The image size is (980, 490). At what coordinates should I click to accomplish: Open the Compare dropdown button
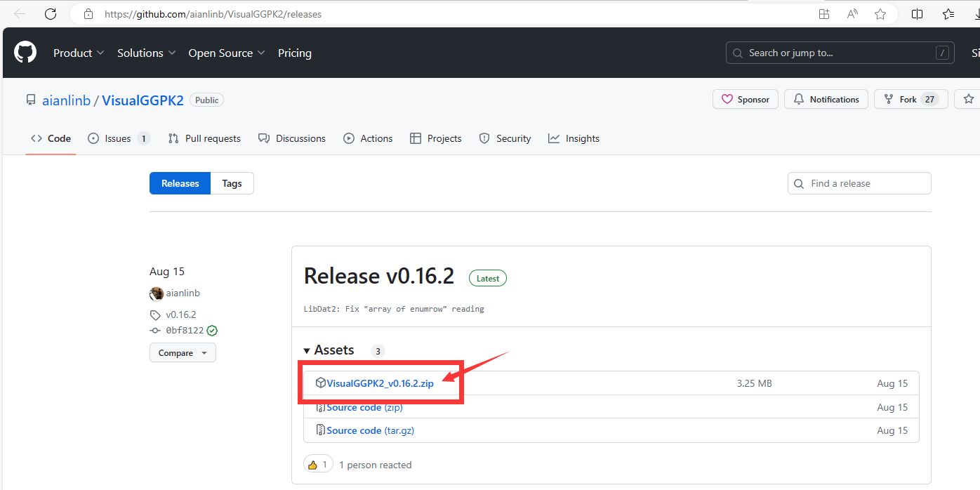pos(183,353)
